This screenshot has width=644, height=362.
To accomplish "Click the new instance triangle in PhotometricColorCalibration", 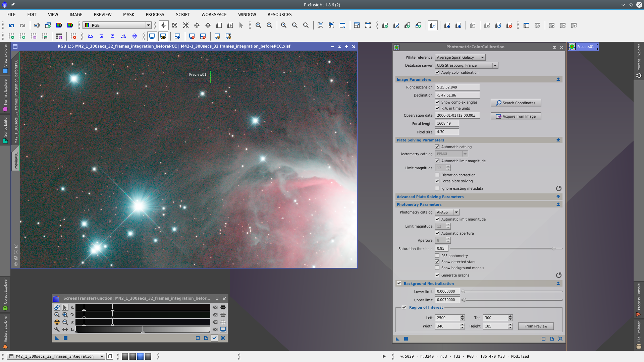I will (397, 339).
